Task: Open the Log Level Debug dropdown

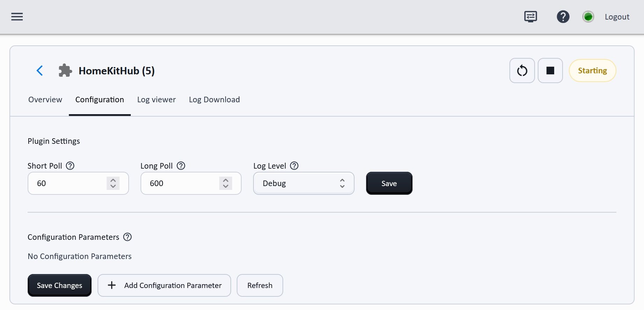Action: point(304,183)
